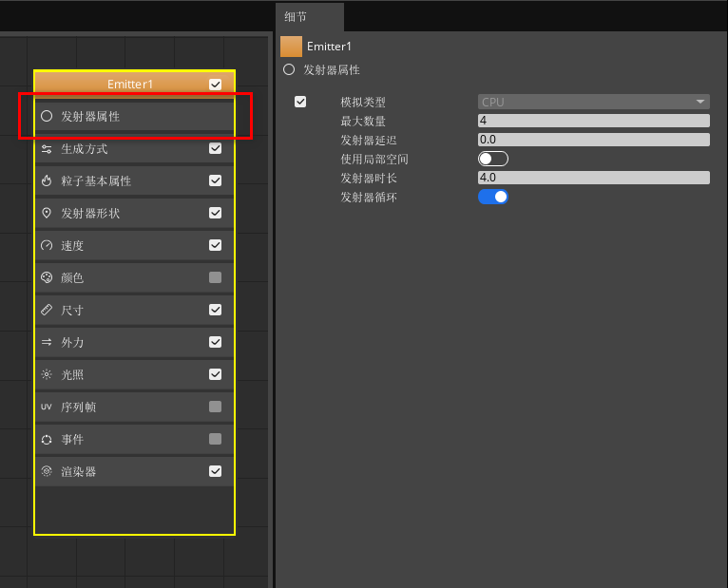
Task: Select the 尺寸 module row
Action: pyautogui.click(x=134, y=310)
